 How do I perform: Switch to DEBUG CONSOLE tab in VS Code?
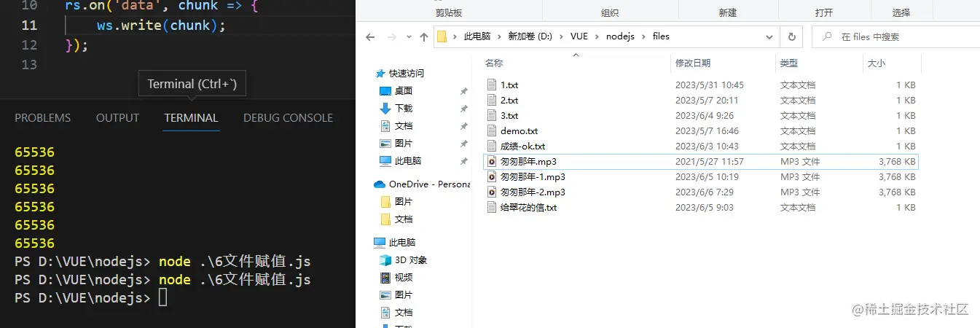(288, 117)
